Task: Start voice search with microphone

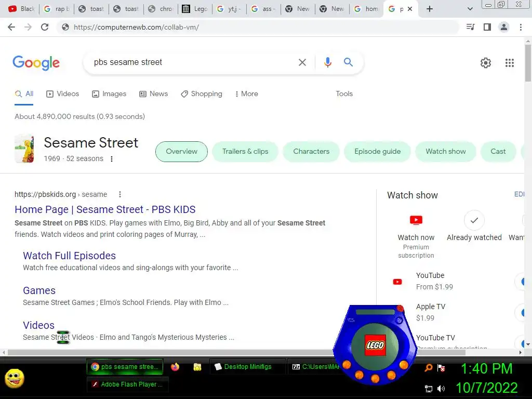Action: click(327, 62)
